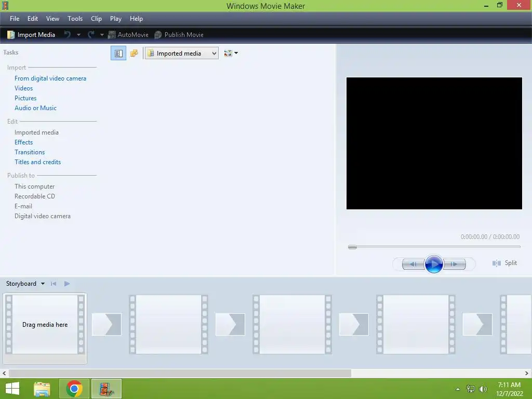Click the Movie Maker title bar app icon
The height and width of the screenshot is (399, 532).
tap(5, 5)
